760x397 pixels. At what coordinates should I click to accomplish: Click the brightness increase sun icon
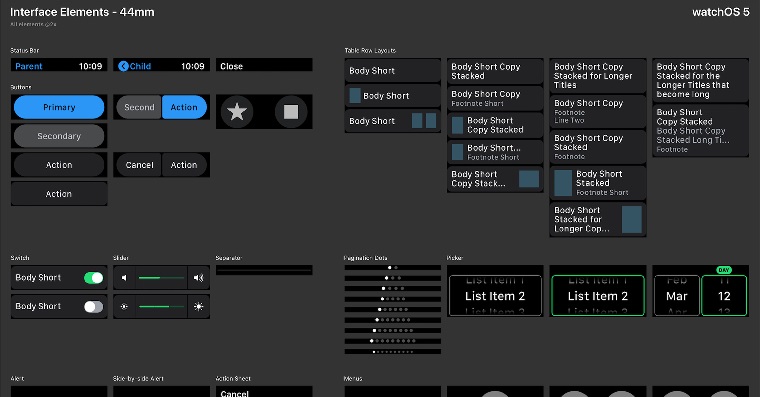(198, 306)
